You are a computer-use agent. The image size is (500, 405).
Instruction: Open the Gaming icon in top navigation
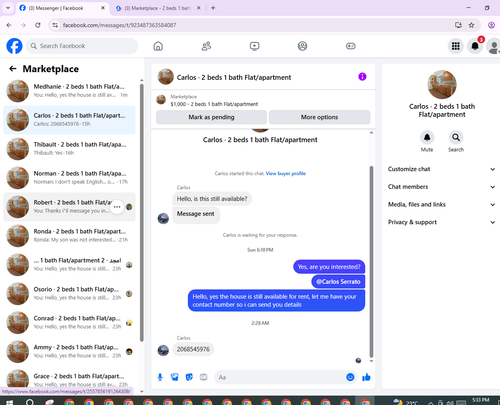click(x=351, y=46)
